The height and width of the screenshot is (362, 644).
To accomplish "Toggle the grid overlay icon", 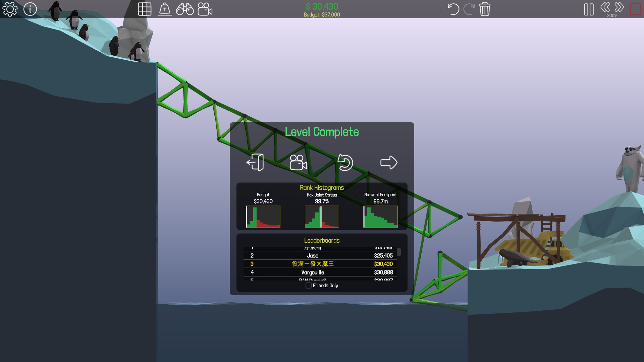I will 145,9.
